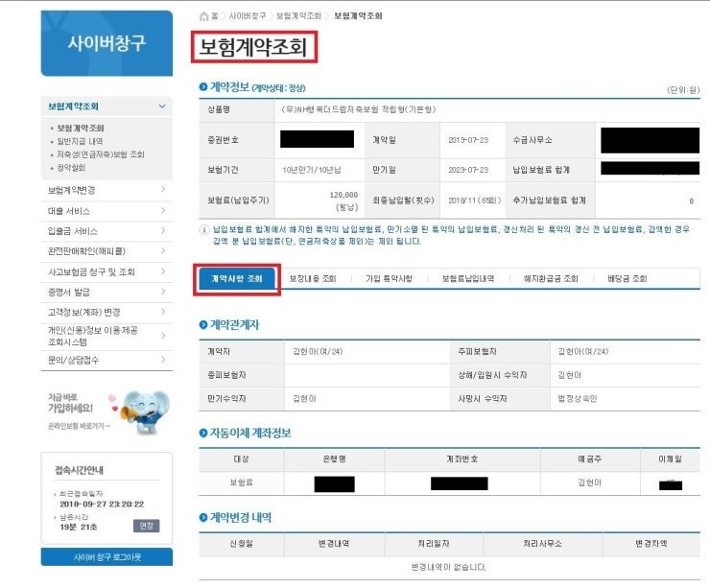The height and width of the screenshot is (588, 710).
Task: Click the premium amount 120,000
Action: 343,195
